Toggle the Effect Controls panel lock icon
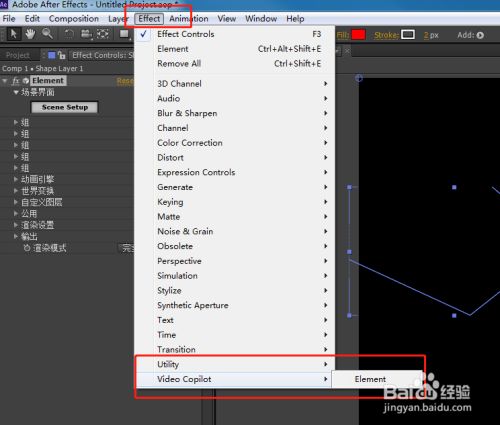The width and height of the screenshot is (500, 425). tap(61, 55)
